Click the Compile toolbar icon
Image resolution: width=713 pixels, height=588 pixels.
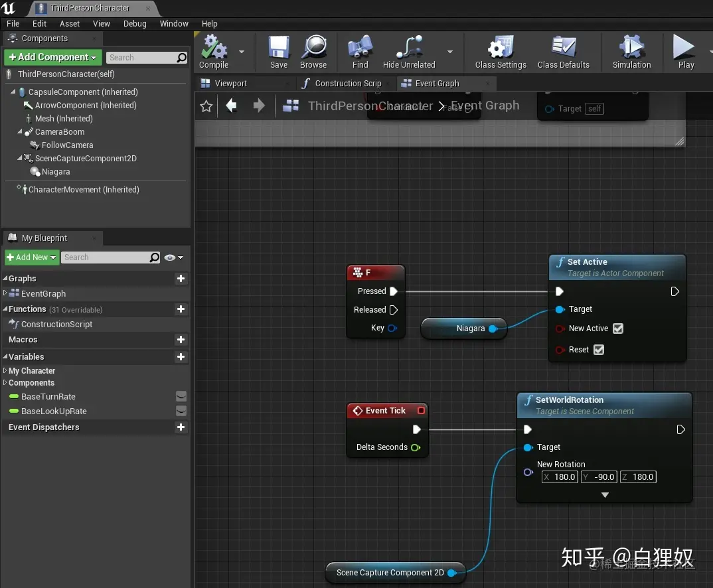click(x=214, y=47)
